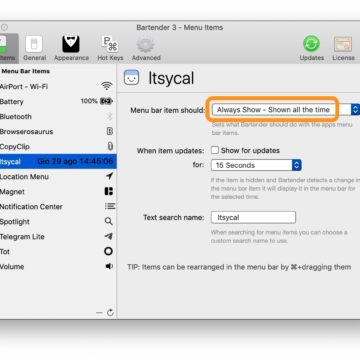
Task: Select Magnet in the list
Action: [x=58, y=192]
